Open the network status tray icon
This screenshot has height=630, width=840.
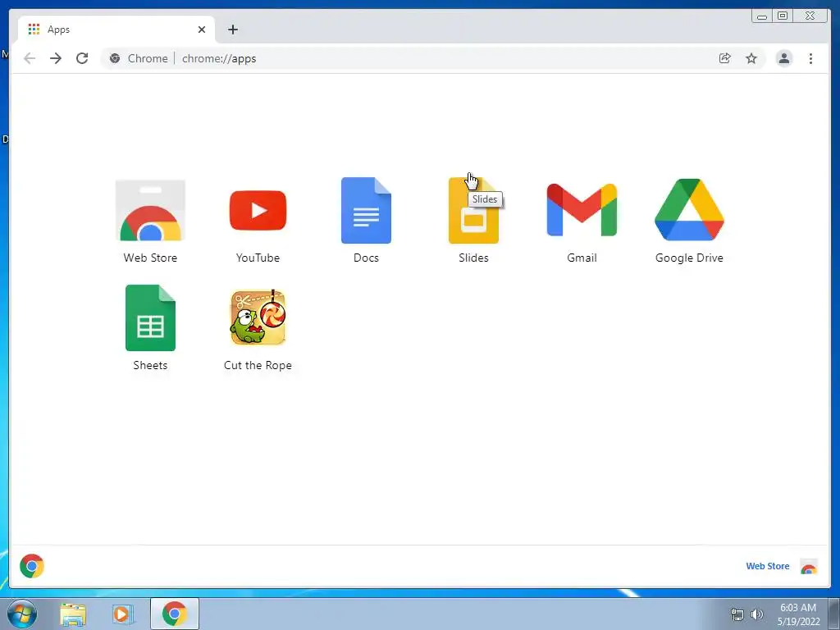pos(737,614)
